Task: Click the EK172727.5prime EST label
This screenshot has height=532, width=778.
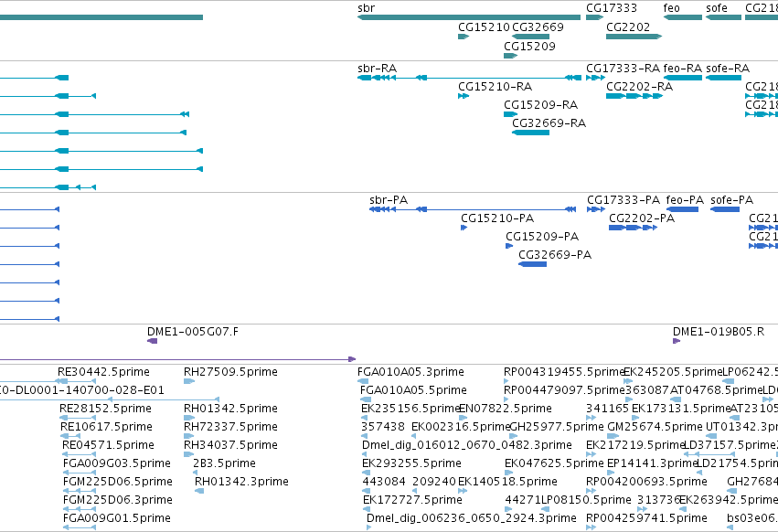Action: pos(413,501)
